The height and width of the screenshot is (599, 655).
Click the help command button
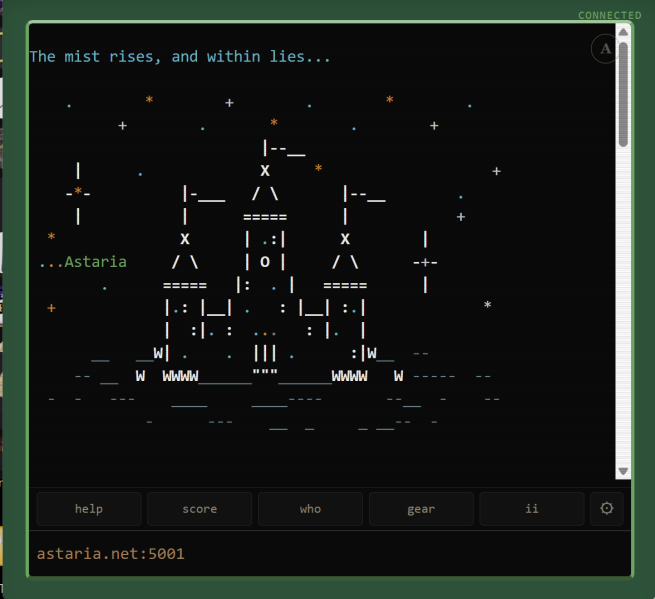click(89, 509)
